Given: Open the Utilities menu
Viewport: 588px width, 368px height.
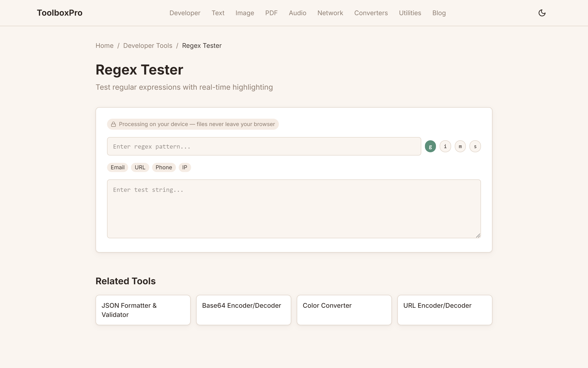Looking at the screenshot, I should pos(410,13).
